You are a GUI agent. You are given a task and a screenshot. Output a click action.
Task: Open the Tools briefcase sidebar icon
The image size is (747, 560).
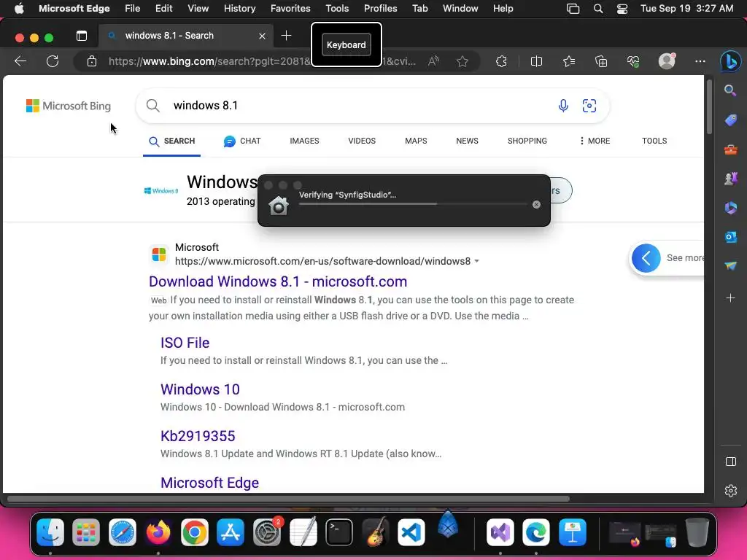[x=731, y=150]
